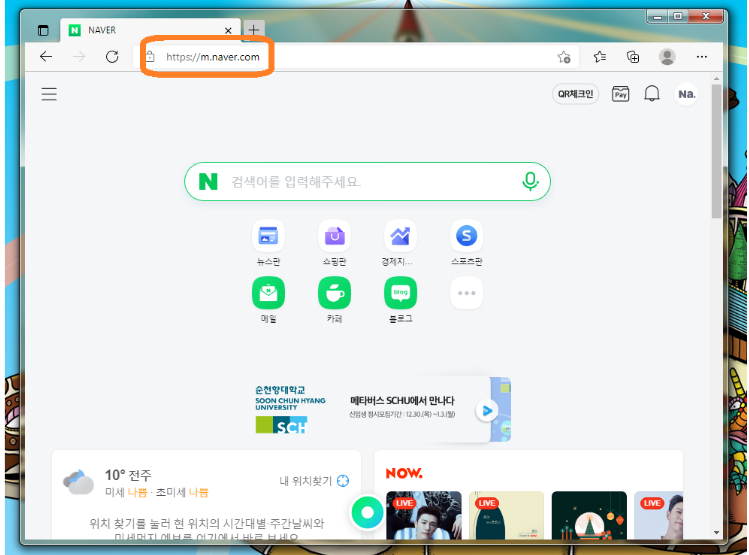Go back with the browser back arrow

coord(46,57)
